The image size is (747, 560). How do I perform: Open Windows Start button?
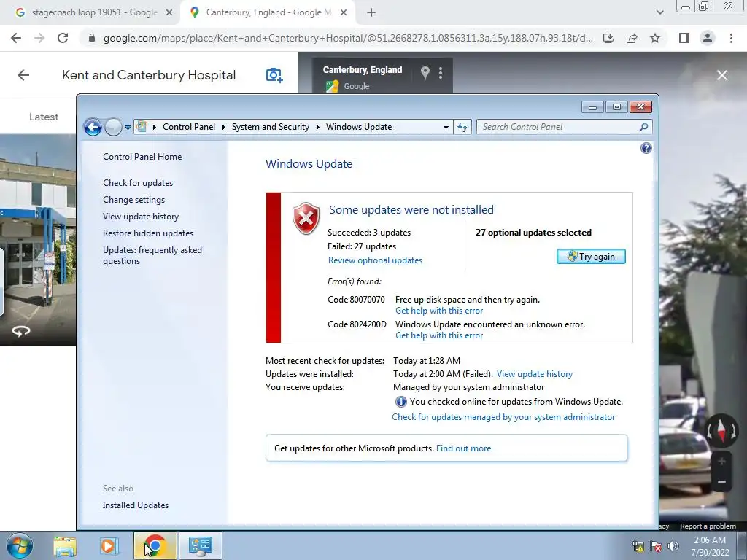click(x=20, y=545)
